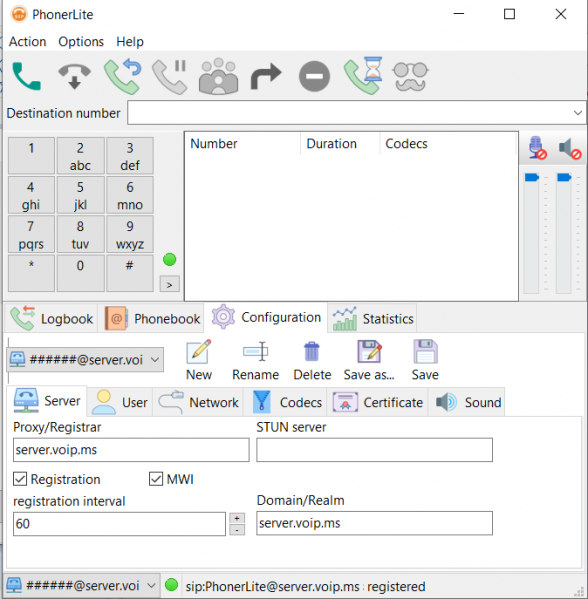Select the Configuration tab
Viewport: 588px width, 599px height.
(x=266, y=317)
